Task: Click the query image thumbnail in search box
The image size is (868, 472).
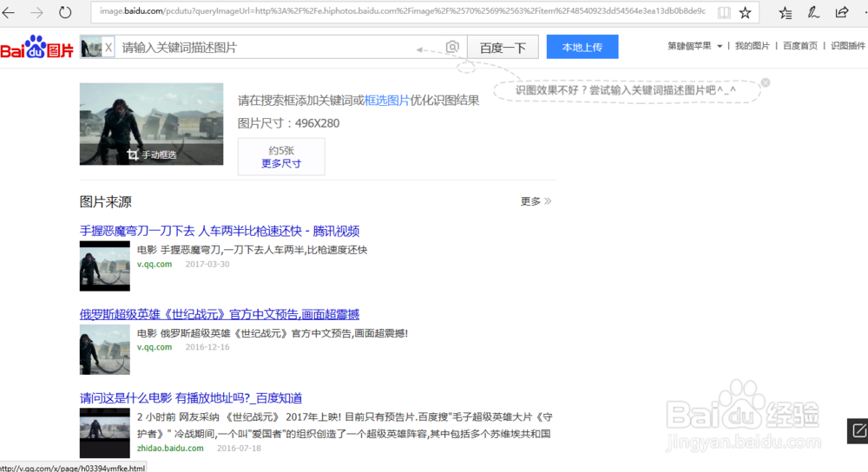Action: coord(91,48)
